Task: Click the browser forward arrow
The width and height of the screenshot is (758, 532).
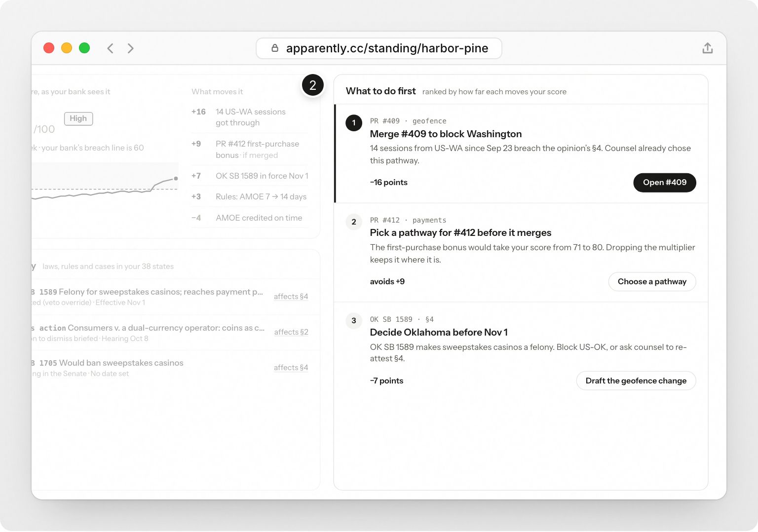Action: (x=130, y=48)
